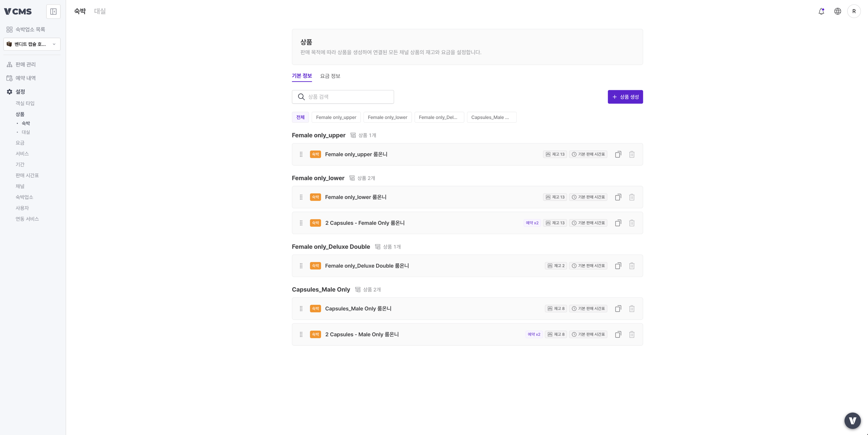This screenshot has height=435, width=868.
Task: Click the 상품 생성 button
Action: 625,97
